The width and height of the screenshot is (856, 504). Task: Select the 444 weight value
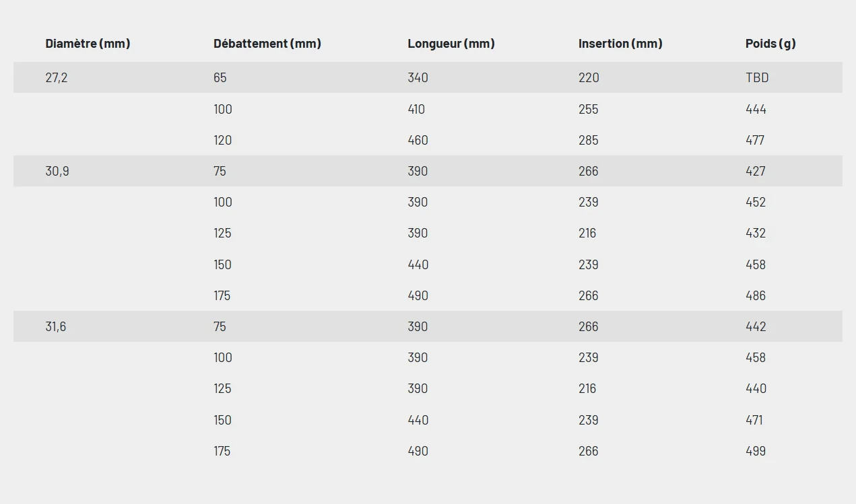click(756, 110)
